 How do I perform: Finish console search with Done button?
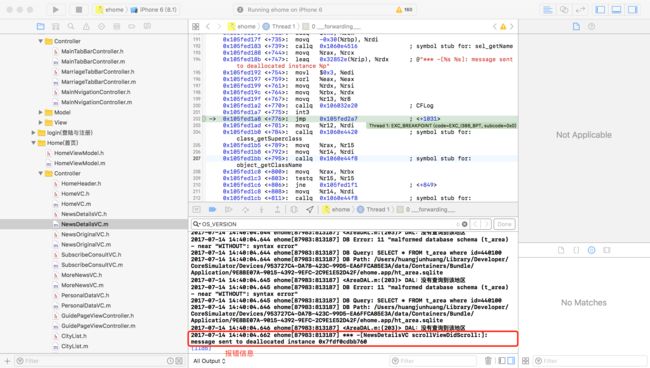coord(504,224)
